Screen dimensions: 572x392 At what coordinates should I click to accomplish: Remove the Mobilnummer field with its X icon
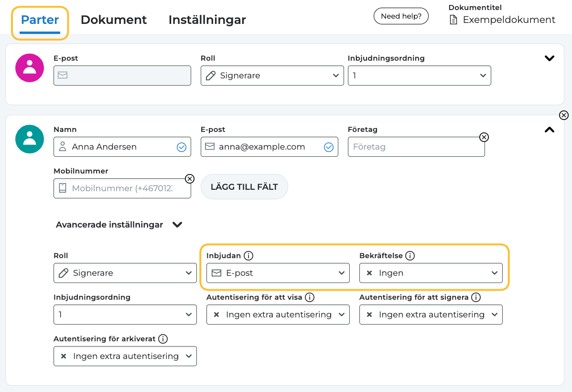click(x=190, y=179)
